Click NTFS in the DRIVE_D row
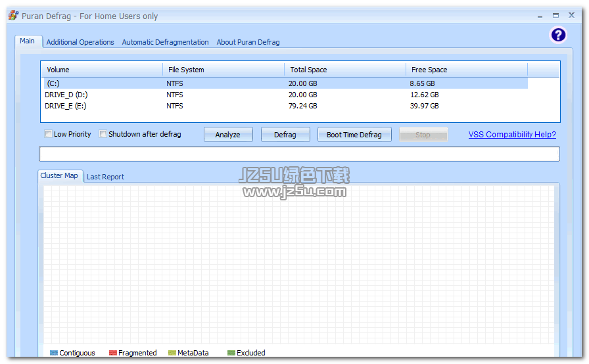589x364 pixels. point(175,95)
